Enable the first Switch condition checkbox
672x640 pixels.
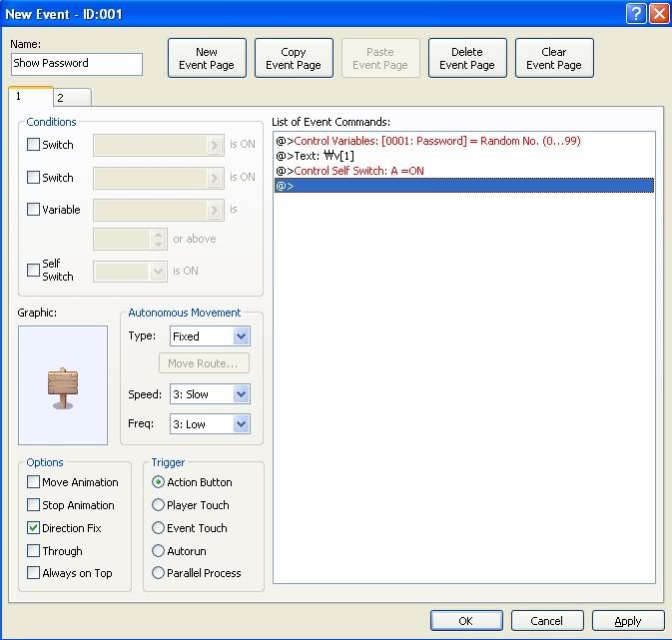tap(34, 145)
